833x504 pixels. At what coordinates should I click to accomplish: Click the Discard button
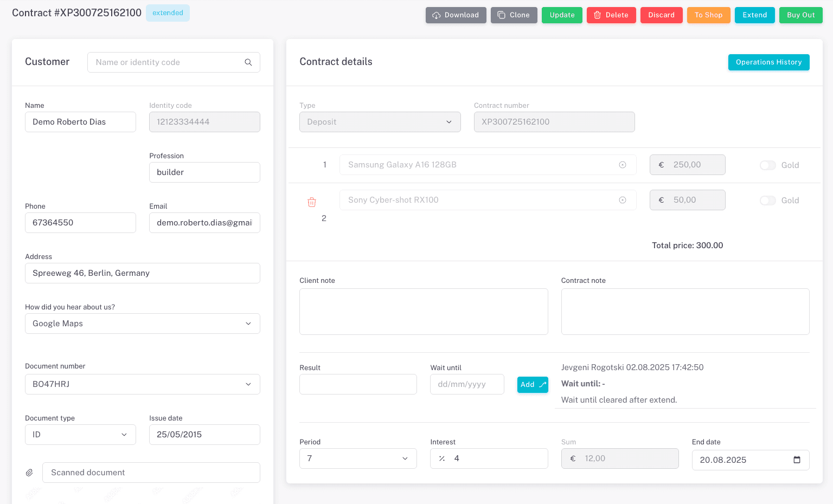[x=662, y=15]
